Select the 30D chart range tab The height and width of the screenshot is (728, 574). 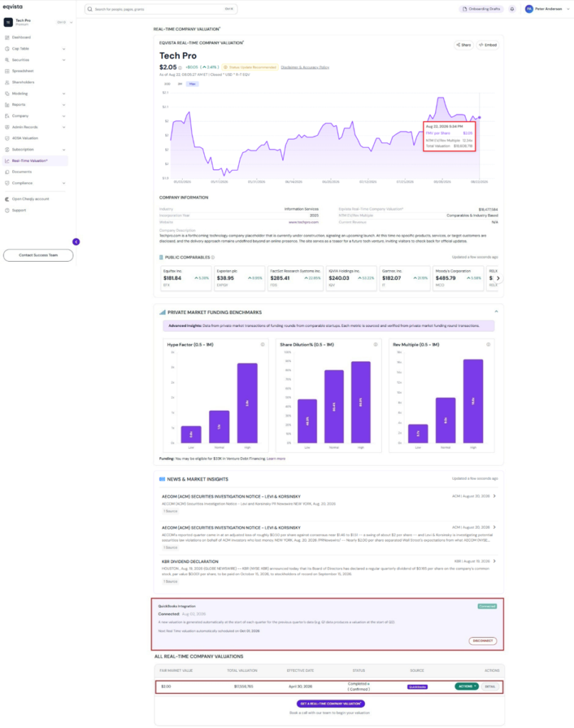pos(167,84)
